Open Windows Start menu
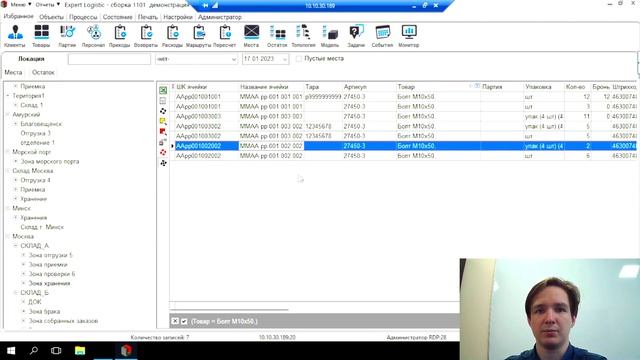This screenshot has width=640, height=360. (11, 351)
